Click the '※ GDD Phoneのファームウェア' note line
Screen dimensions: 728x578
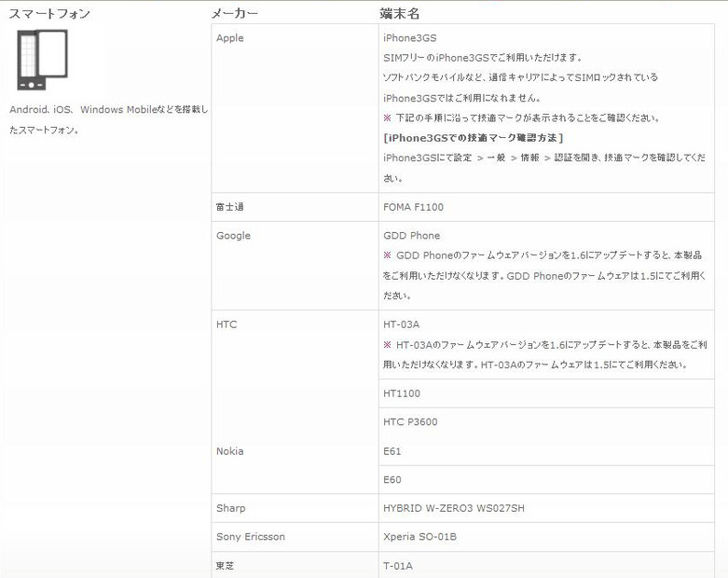coord(544,275)
